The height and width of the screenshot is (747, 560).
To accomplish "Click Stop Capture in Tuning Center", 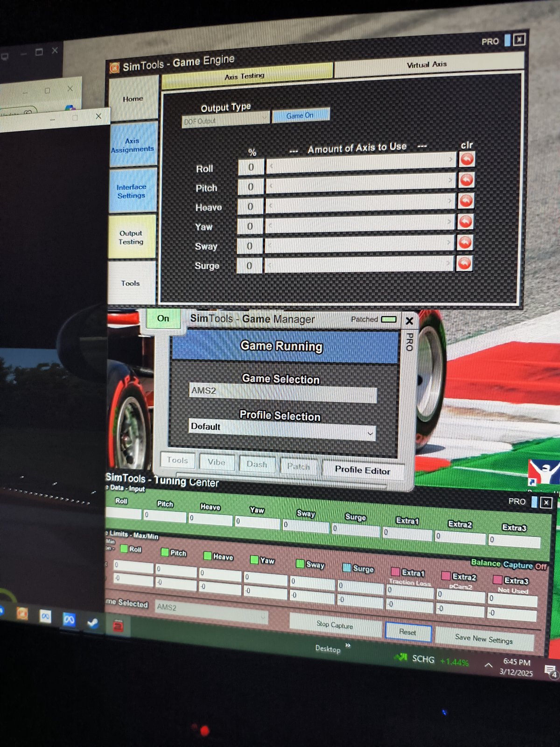I will pos(335,625).
